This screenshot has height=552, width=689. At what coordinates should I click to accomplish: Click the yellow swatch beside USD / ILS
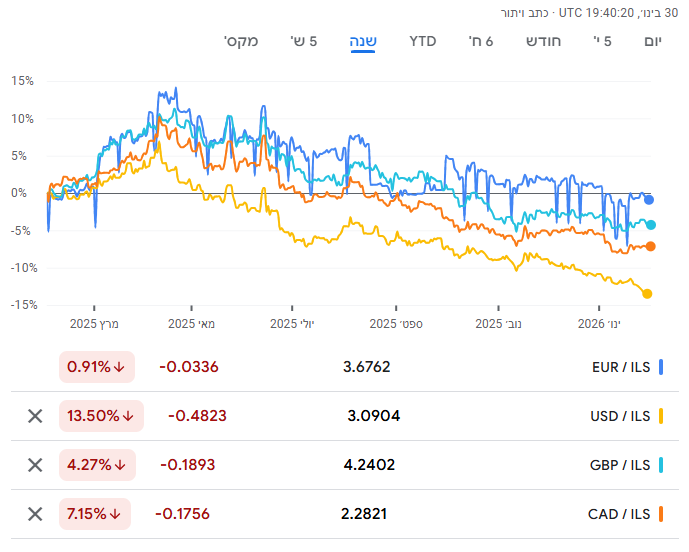[x=661, y=416]
